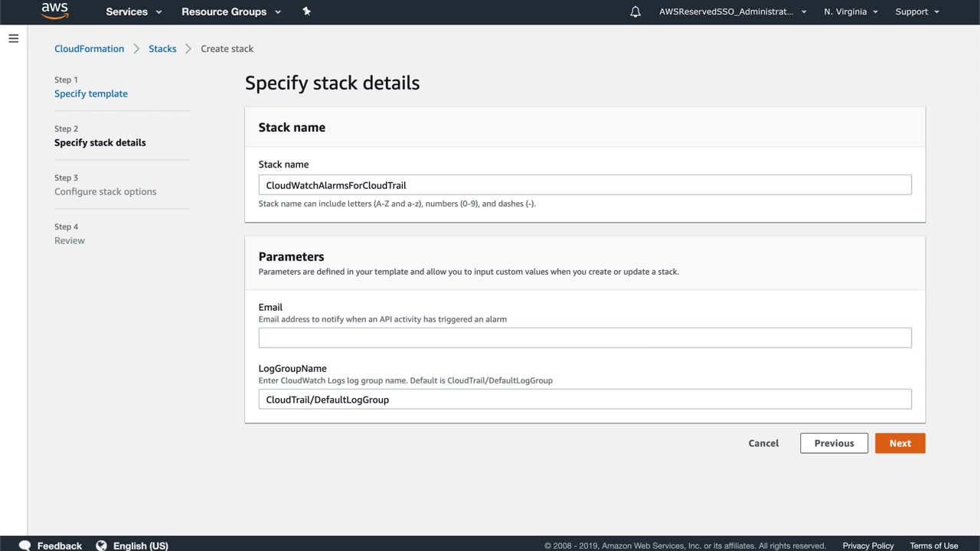980x551 pixels.
Task: Open the Support menu
Action: click(x=916, y=11)
